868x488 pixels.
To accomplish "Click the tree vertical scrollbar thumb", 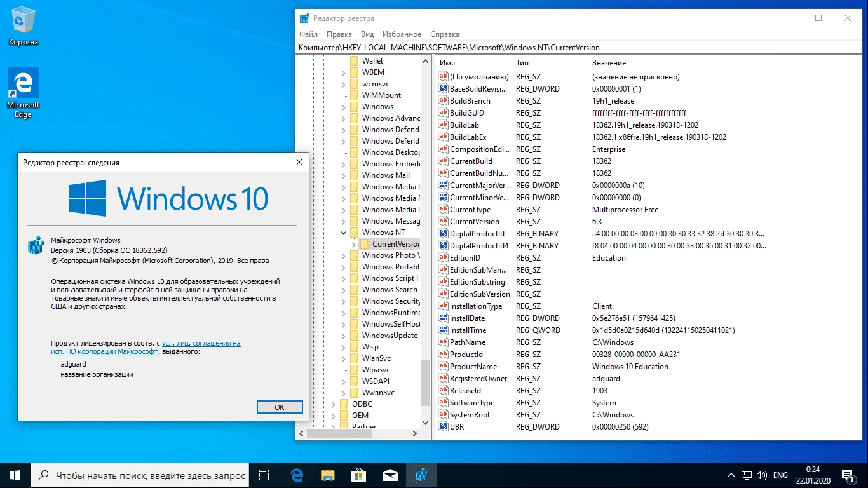I will click(x=426, y=384).
